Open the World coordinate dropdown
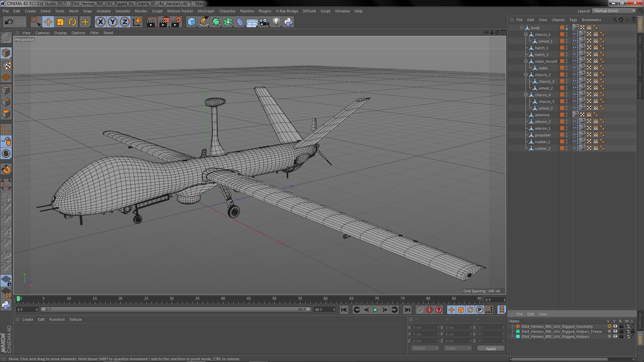This screenshot has height=362, width=644. [425, 348]
